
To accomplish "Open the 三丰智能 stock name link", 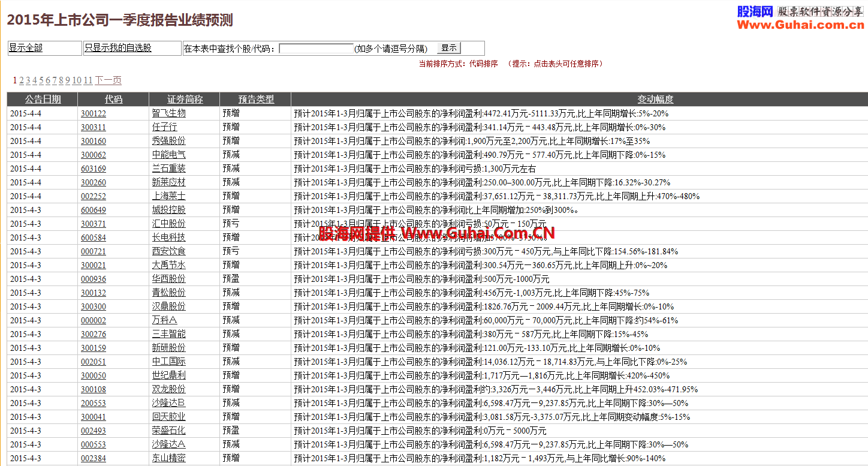I will click(169, 334).
